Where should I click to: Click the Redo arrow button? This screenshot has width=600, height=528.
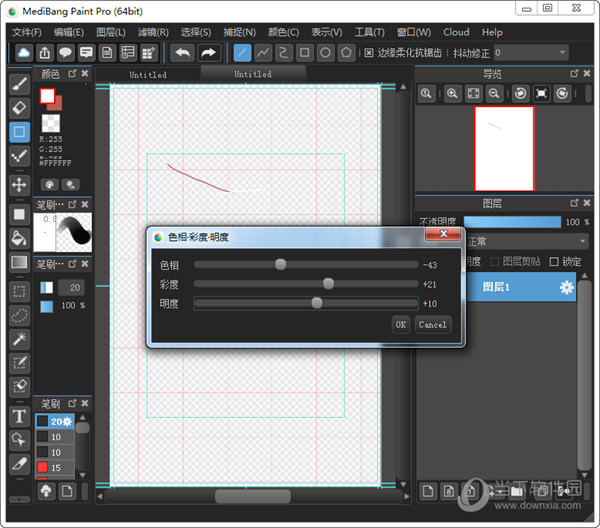[209, 53]
